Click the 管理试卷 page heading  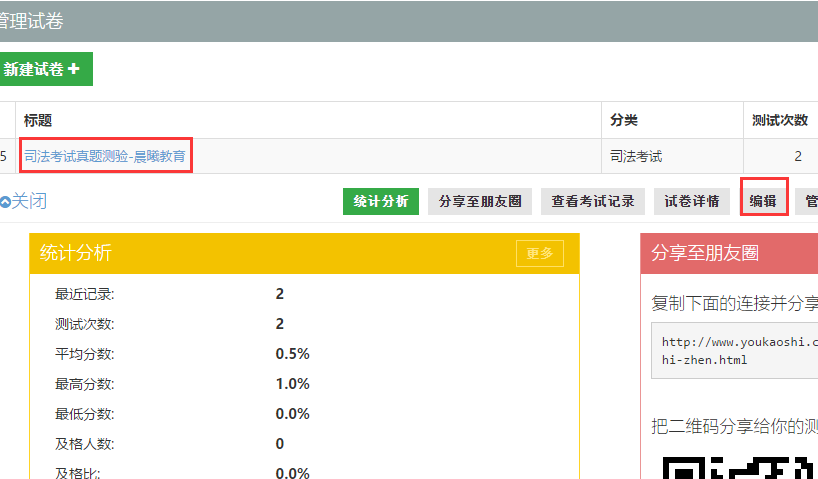(x=32, y=20)
